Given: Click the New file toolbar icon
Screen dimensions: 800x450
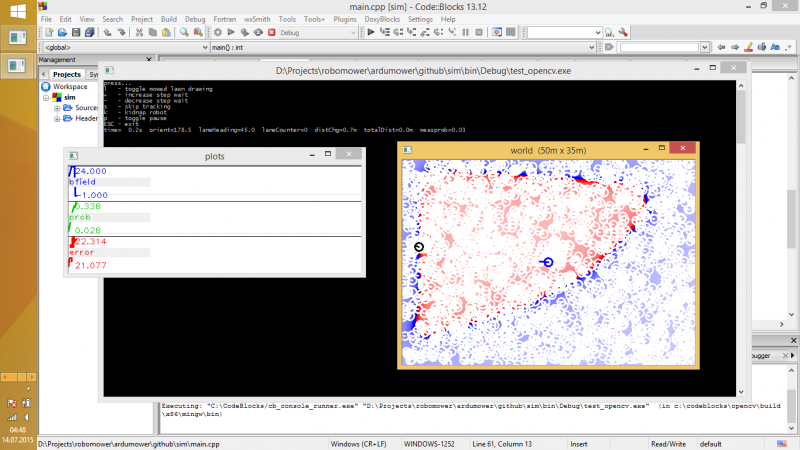Looking at the screenshot, I should pyautogui.click(x=49, y=33).
